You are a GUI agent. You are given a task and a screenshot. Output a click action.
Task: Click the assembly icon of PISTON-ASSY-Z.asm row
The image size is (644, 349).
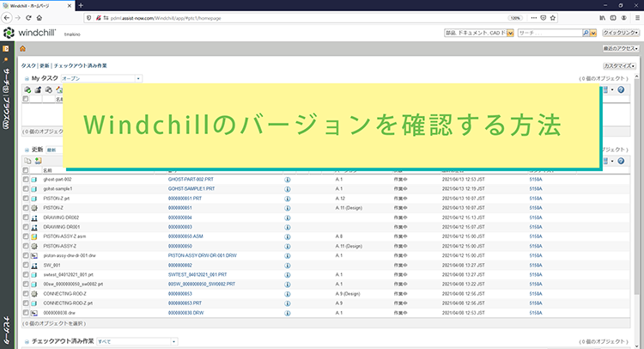[34, 236]
